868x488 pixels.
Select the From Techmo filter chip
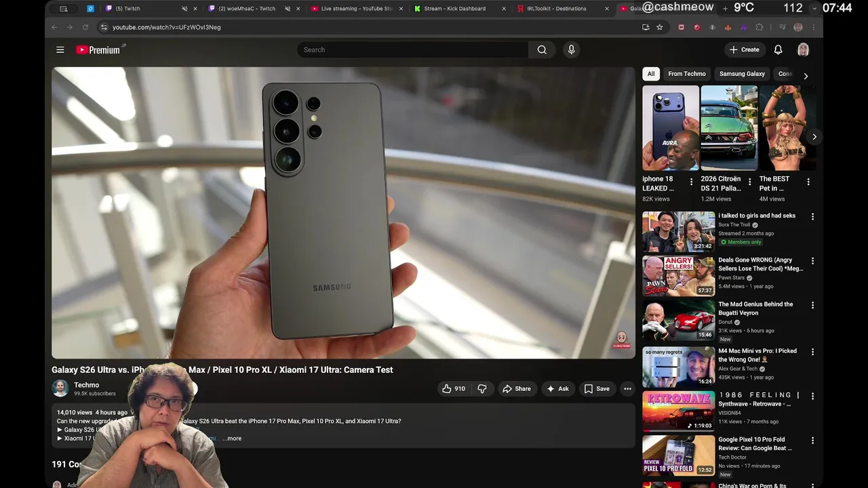coord(687,74)
